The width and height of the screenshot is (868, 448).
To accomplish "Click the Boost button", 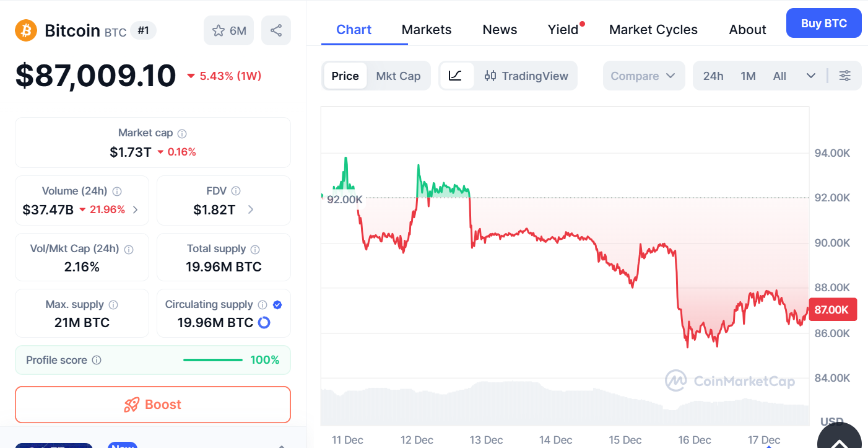I will click(152, 405).
